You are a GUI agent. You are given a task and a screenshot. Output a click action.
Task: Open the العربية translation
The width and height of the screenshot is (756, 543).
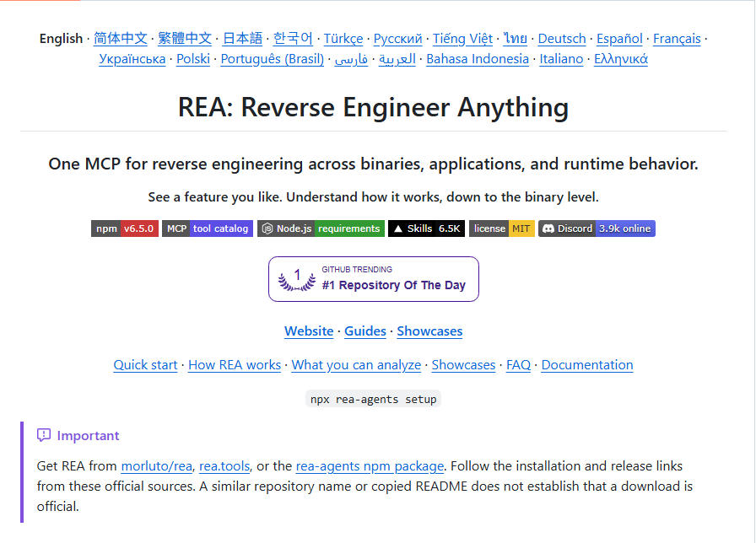[397, 59]
